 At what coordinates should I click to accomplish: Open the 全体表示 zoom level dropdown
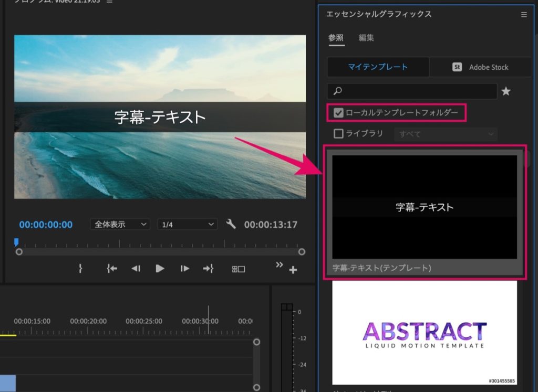coord(120,225)
